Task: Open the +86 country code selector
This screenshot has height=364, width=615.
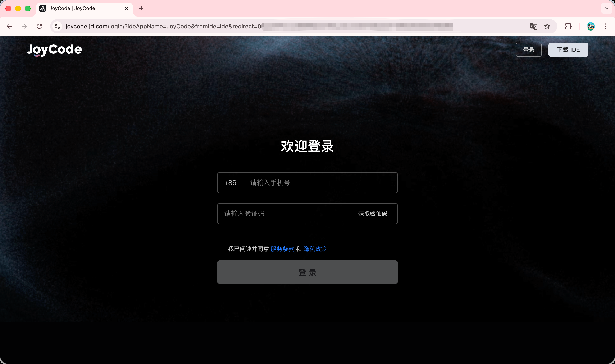Action: point(230,183)
